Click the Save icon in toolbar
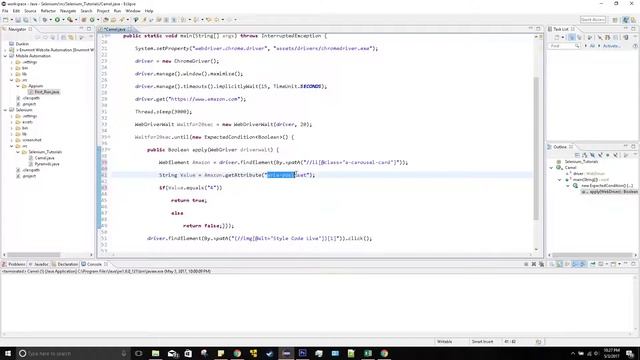Image resolution: width=640 pixels, height=360 pixels. [18, 20]
